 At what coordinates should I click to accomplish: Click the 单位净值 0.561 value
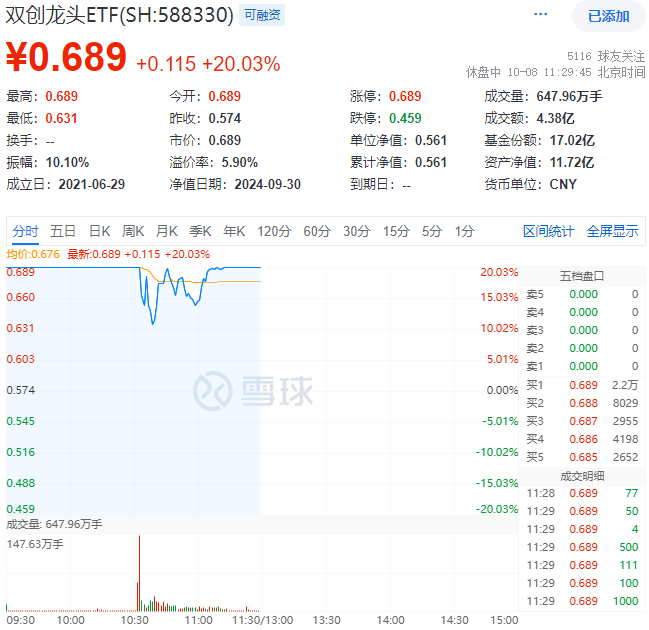coord(431,140)
